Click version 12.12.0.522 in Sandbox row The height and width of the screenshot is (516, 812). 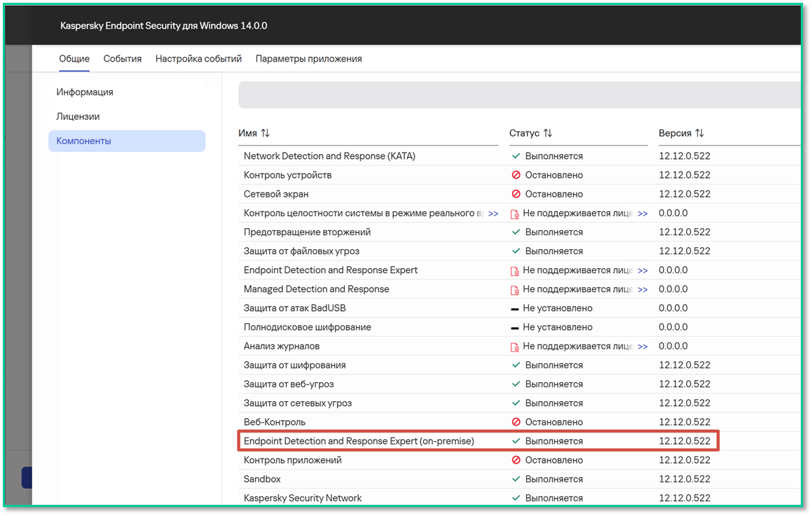pos(684,480)
